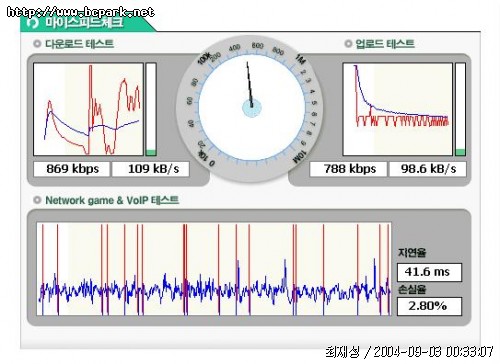The image size is (500, 364).
Task: Click the 2.80% loss rate value
Action: 429,306
